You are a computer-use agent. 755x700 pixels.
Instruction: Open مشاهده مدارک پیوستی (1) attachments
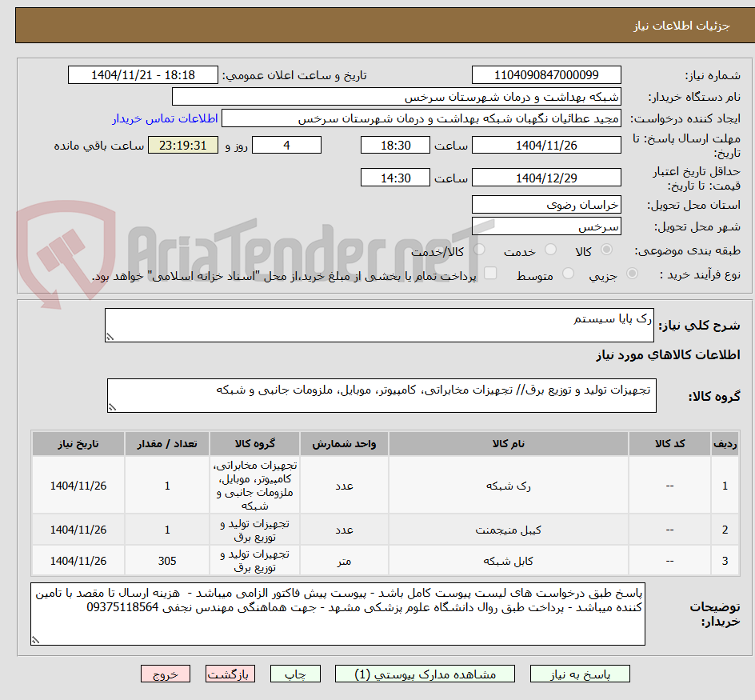[425, 674]
